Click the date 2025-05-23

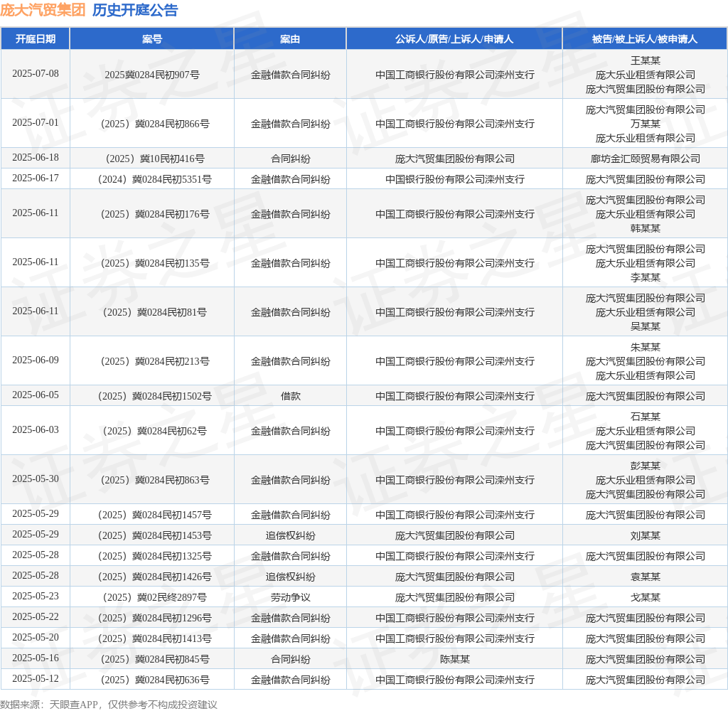click(36, 596)
